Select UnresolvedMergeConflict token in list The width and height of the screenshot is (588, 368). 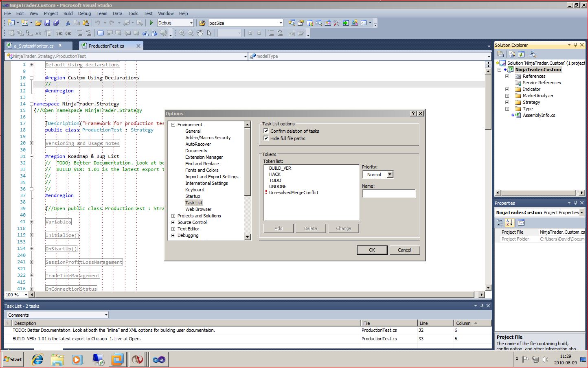click(294, 193)
